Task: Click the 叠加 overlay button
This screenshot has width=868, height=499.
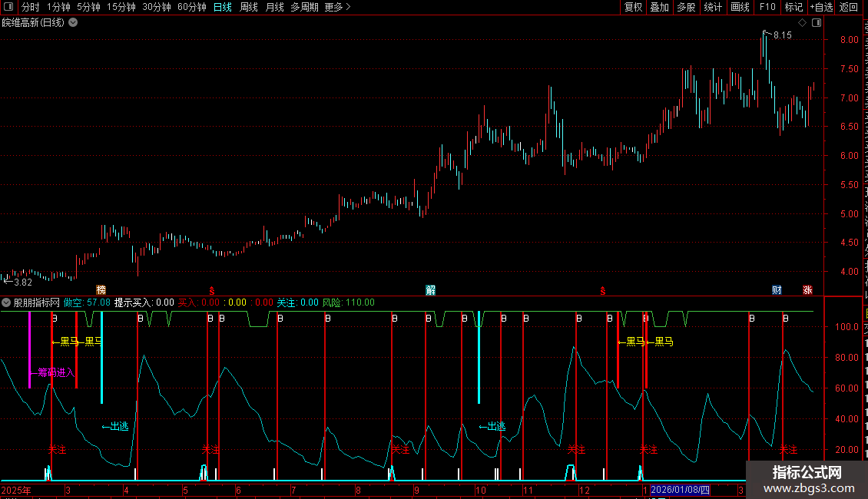Action: tap(660, 7)
